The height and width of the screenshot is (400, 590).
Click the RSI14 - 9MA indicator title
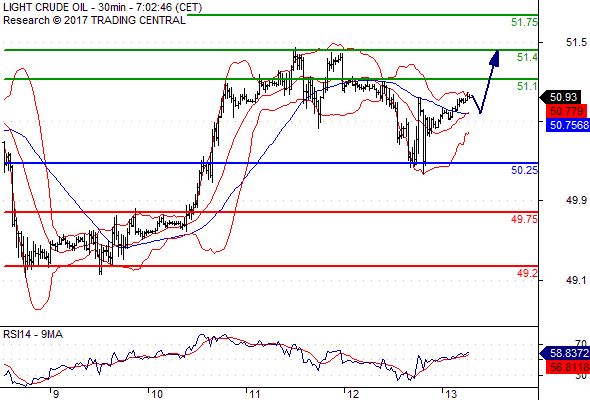point(33,334)
